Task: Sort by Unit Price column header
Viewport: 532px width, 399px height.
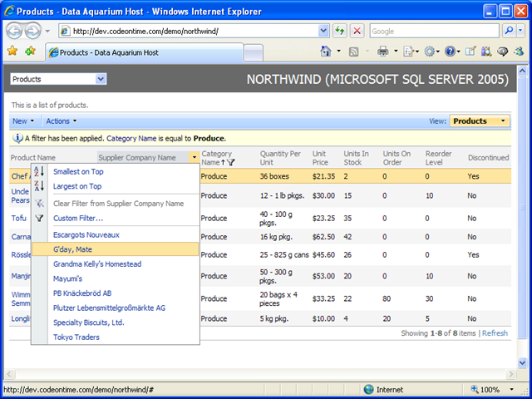Action: coord(320,158)
